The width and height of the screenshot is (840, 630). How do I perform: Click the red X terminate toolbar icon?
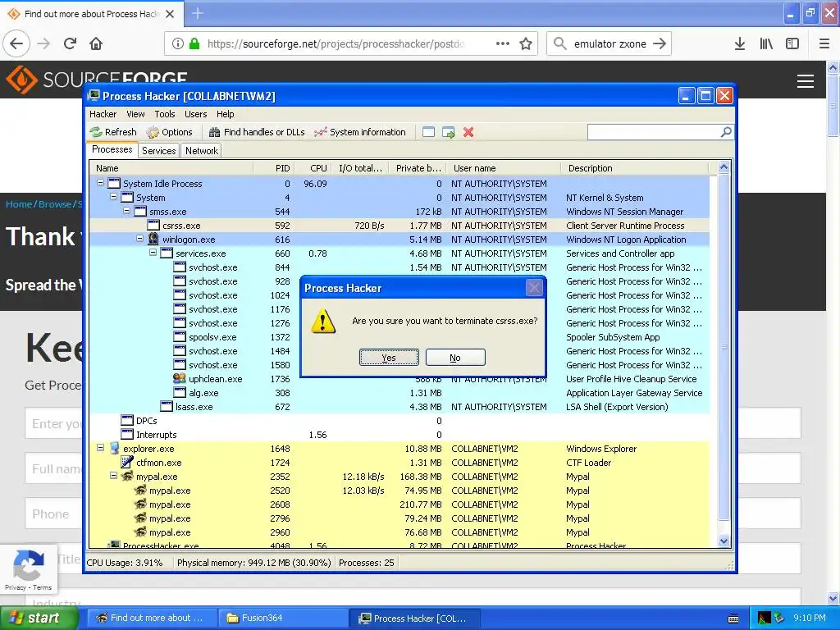tap(468, 132)
